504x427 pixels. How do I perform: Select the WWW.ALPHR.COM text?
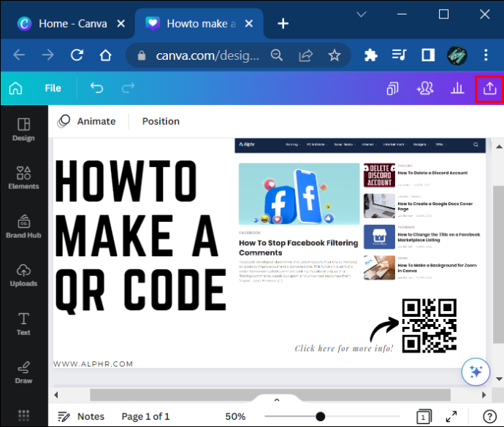pyautogui.click(x=93, y=363)
